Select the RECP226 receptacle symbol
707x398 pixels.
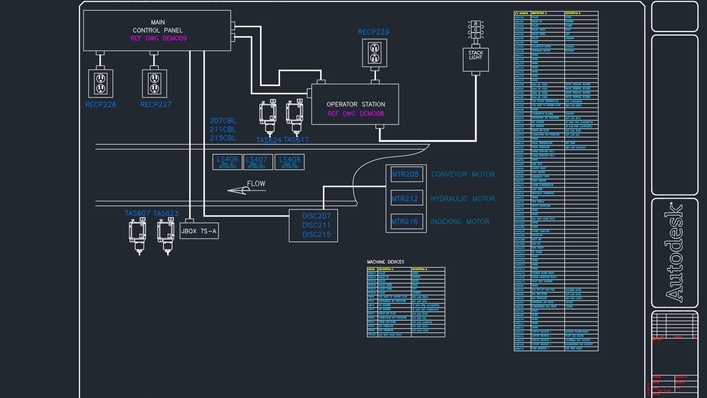point(101,83)
